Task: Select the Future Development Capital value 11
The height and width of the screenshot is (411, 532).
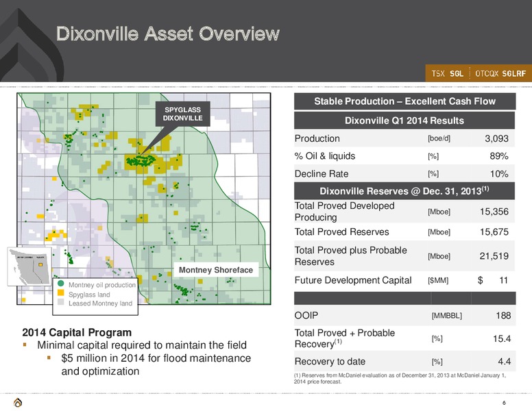Action: (503, 280)
